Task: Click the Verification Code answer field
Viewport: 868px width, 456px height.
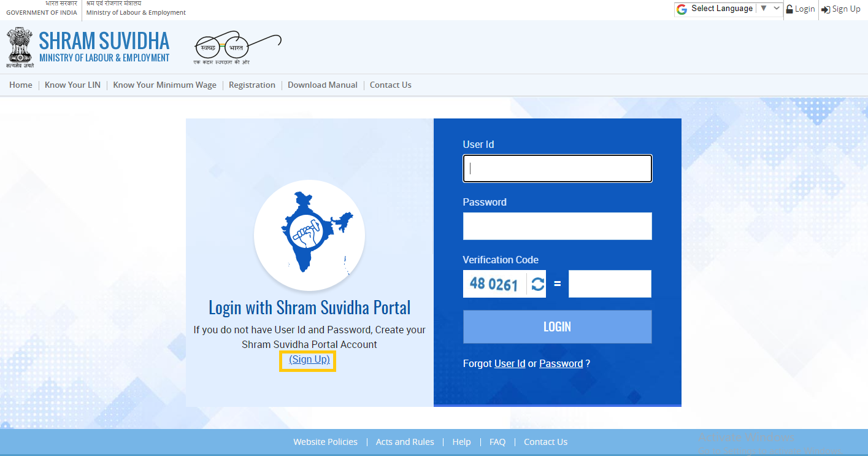Action: (x=609, y=284)
